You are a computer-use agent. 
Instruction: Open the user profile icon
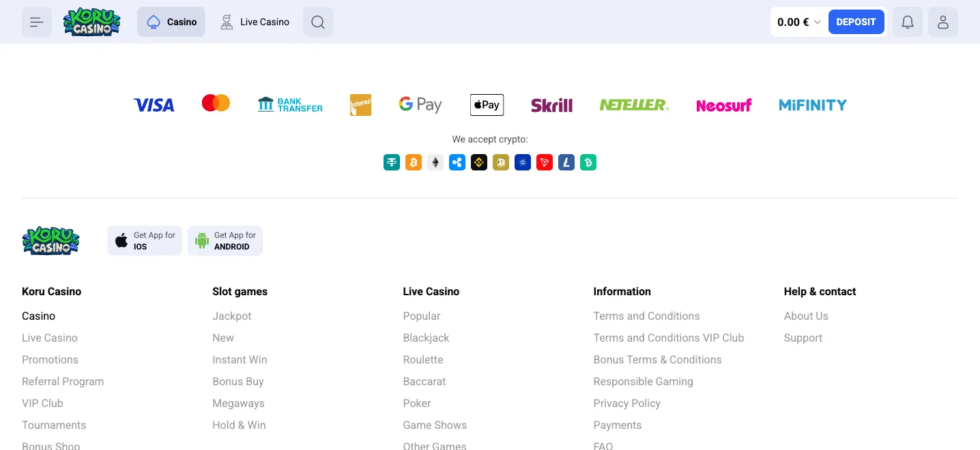pos(943,22)
